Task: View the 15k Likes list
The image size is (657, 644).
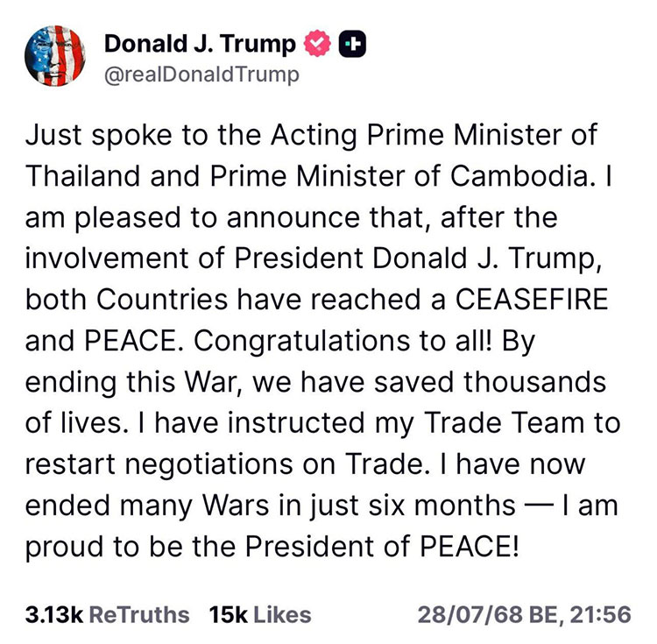Action: coord(260,614)
